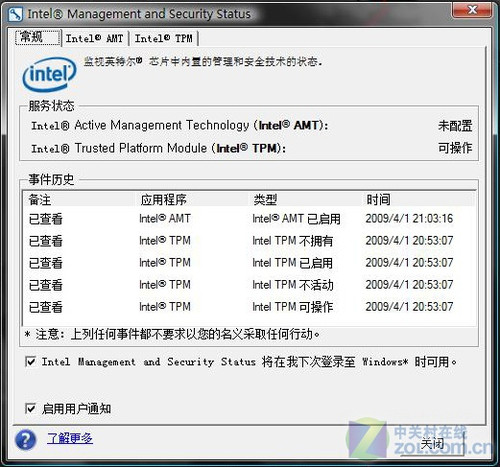
Task: Click 已查看 in the AMT 已启用 row
Action: (46, 219)
